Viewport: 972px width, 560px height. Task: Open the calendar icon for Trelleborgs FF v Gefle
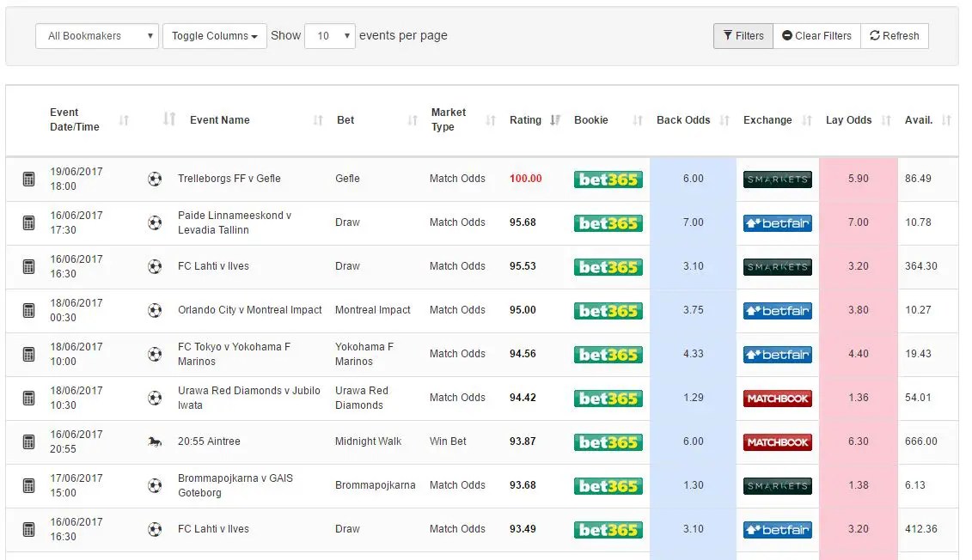[x=28, y=180]
